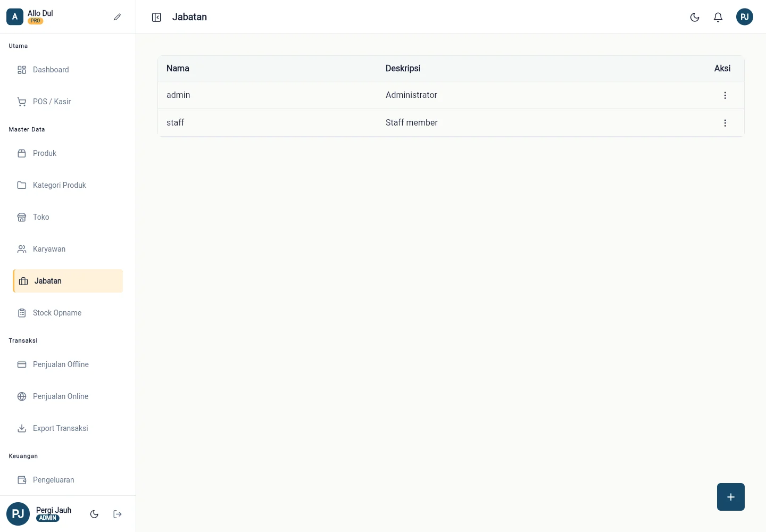Open Stock Opname page

(x=68, y=313)
